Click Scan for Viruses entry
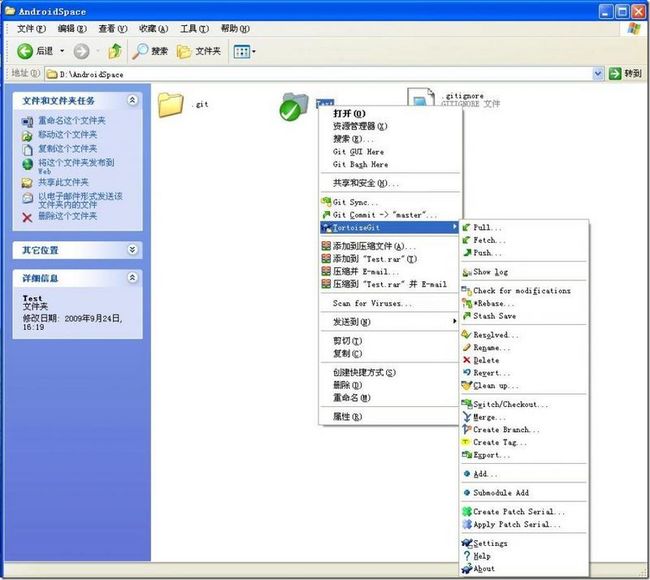The width and height of the screenshot is (650, 580). pos(390,303)
